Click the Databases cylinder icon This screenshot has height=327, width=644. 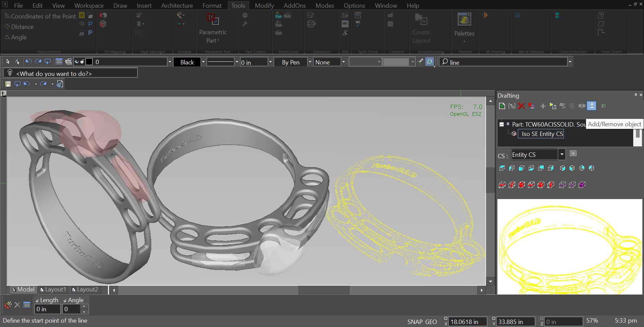pyautogui.click(x=311, y=24)
